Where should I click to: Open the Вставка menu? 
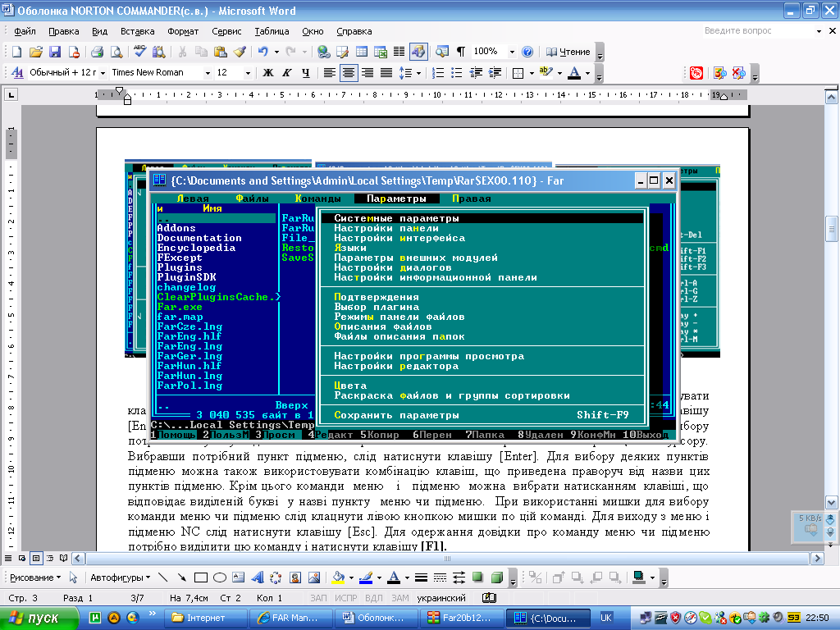(137, 31)
